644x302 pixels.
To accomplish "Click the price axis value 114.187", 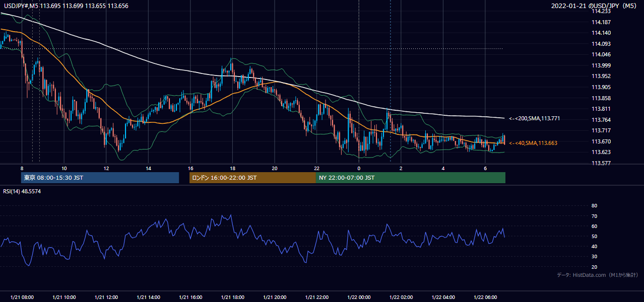I will point(601,22).
